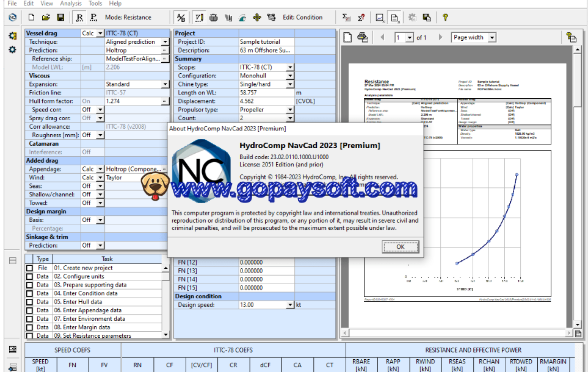The image size is (588, 372).
Task: Open the Help menu
Action: (115, 4)
